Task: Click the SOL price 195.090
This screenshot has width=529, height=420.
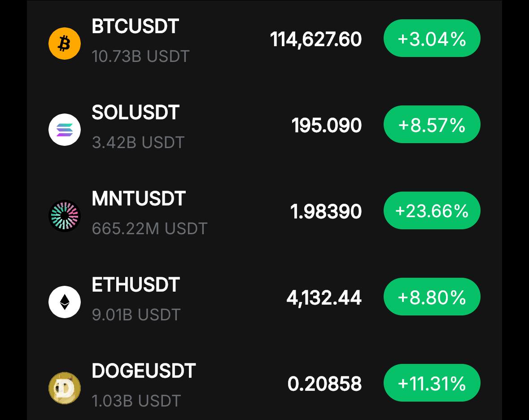Action: tap(326, 126)
